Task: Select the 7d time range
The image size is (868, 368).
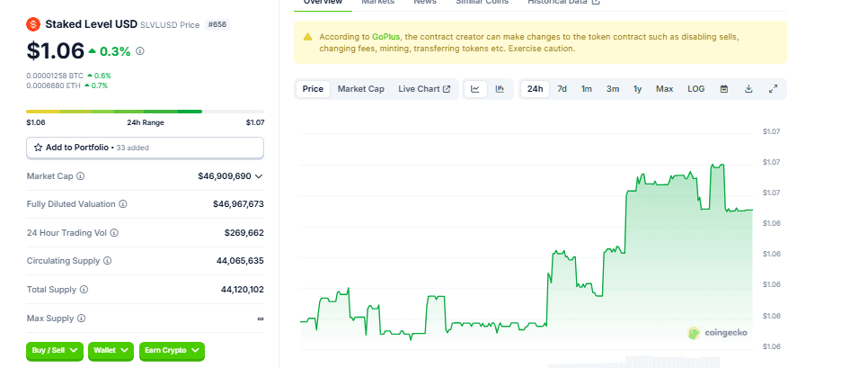Action: 562,89
